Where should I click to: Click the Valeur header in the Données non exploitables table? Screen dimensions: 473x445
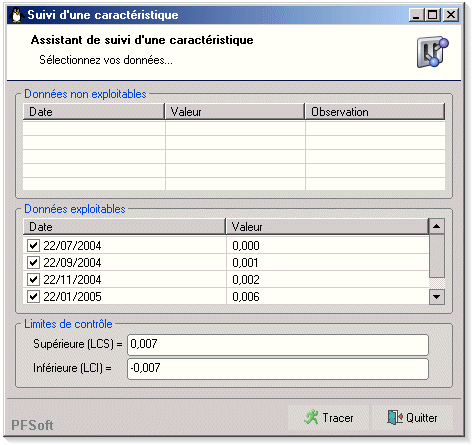click(235, 112)
